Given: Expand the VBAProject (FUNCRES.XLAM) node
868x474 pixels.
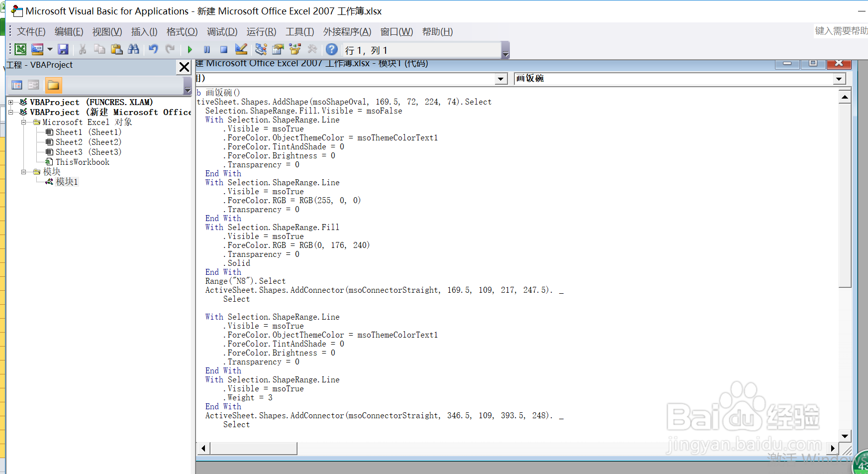Looking at the screenshot, I should 10,102.
